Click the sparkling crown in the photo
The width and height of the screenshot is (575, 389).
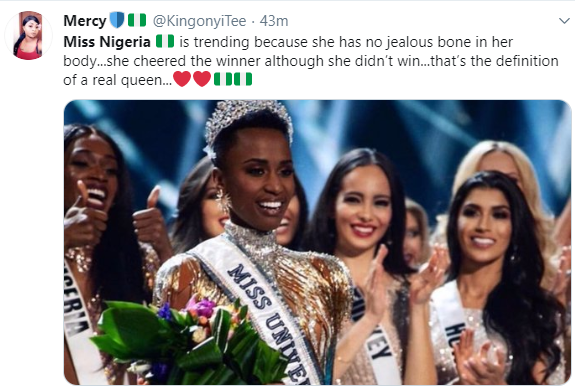[249, 123]
